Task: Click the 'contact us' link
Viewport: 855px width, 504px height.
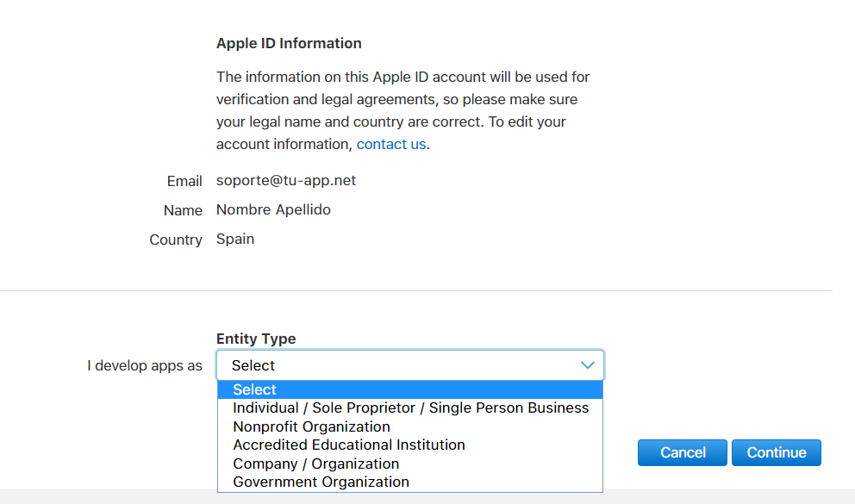Action: pyautogui.click(x=390, y=145)
